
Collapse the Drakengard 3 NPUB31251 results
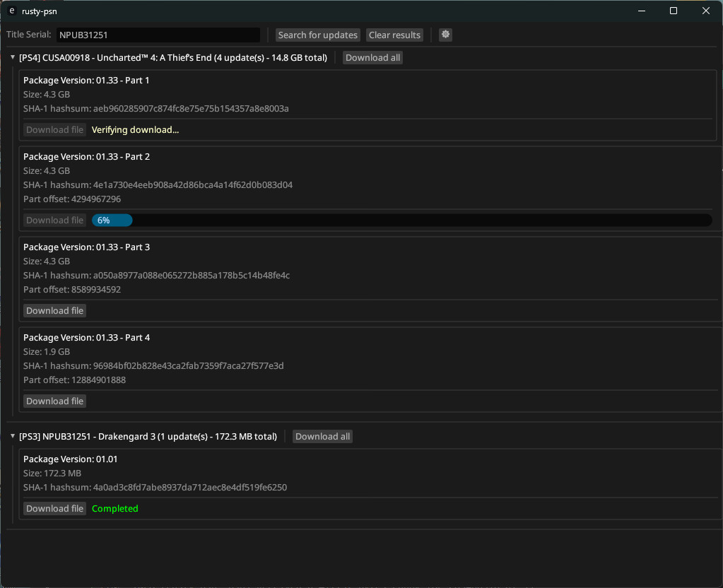(13, 436)
